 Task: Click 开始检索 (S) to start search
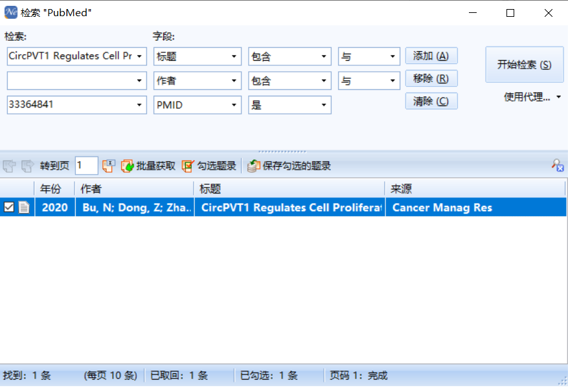525,65
